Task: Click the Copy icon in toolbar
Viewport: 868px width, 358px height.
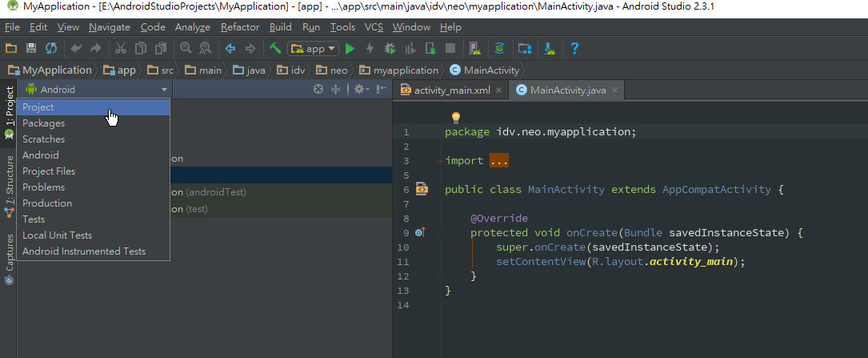Action: tap(141, 49)
